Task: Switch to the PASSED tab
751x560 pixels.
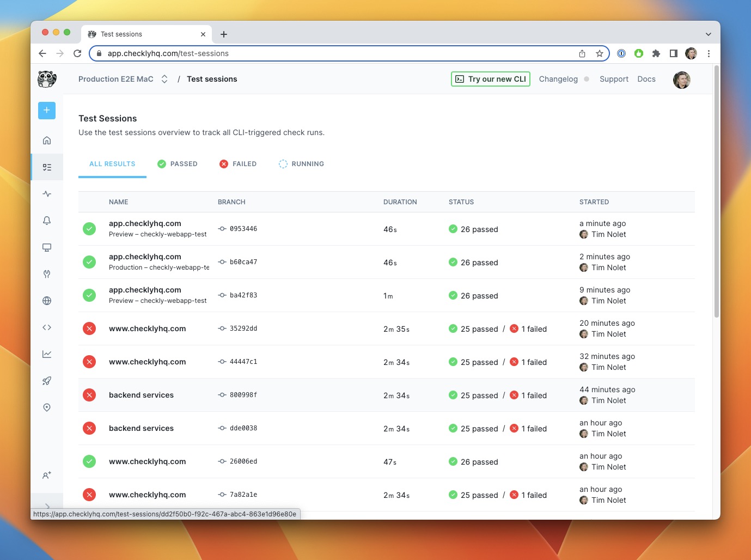Action: coord(178,164)
